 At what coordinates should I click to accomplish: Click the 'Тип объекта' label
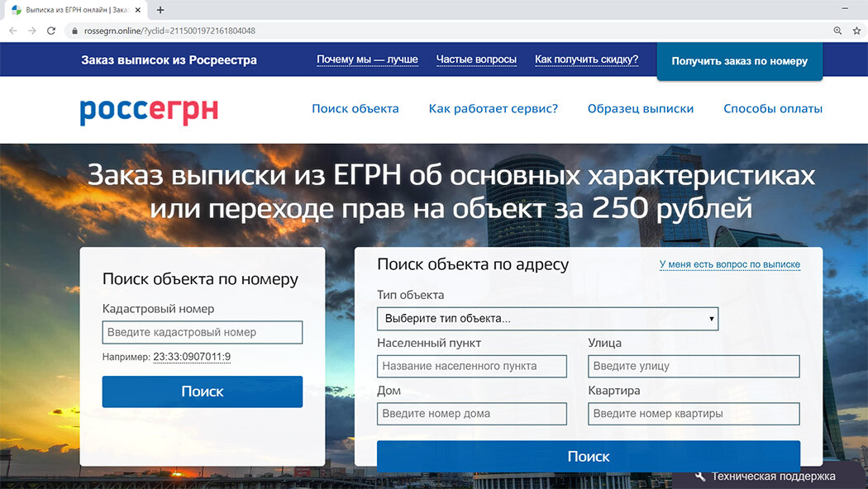pos(411,295)
